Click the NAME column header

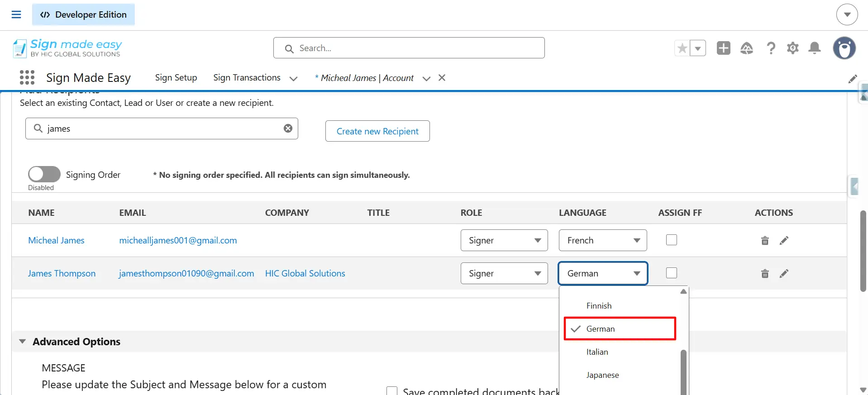click(x=41, y=213)
